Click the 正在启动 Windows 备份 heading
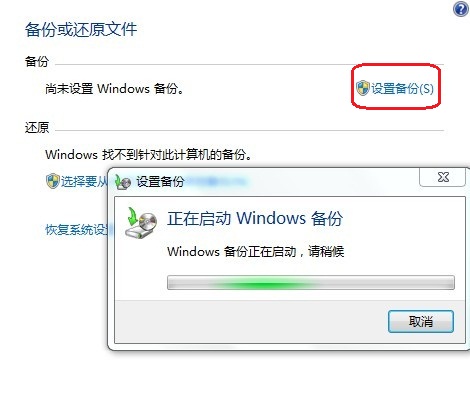This screenshot has height=412, width=470. pyautogui.click(x=255, y=219)
